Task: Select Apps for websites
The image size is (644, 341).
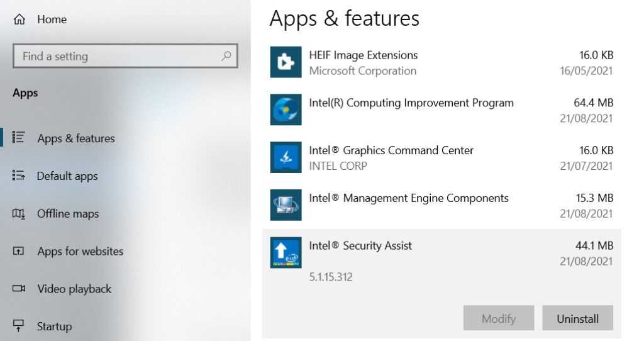Action: (80, 251)
